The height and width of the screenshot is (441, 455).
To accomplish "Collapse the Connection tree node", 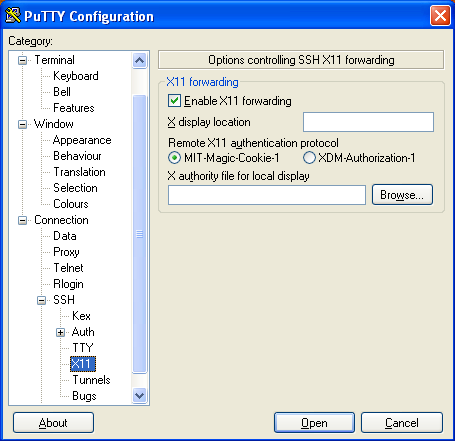I will tap(22, 220).
